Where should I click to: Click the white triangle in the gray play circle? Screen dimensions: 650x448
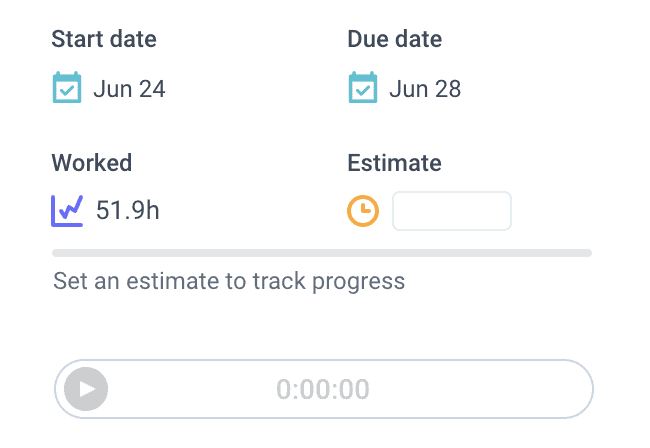tap(87, 389)
